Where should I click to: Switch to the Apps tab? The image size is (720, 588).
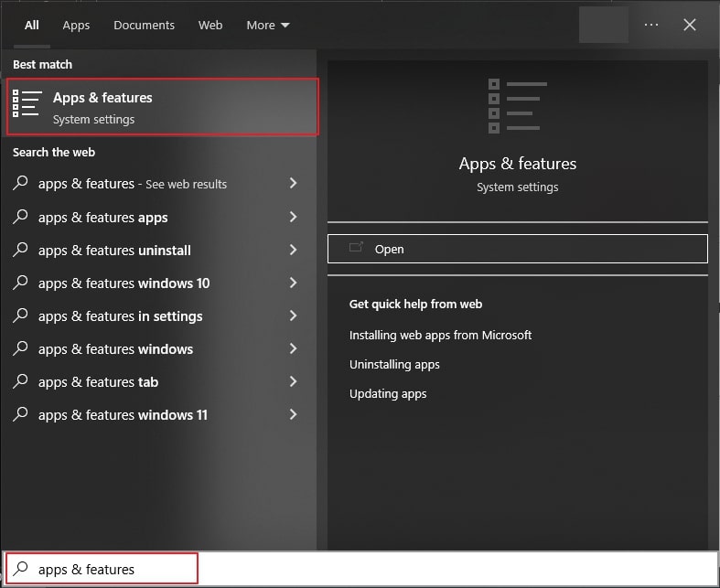click(x=76, y=26)
